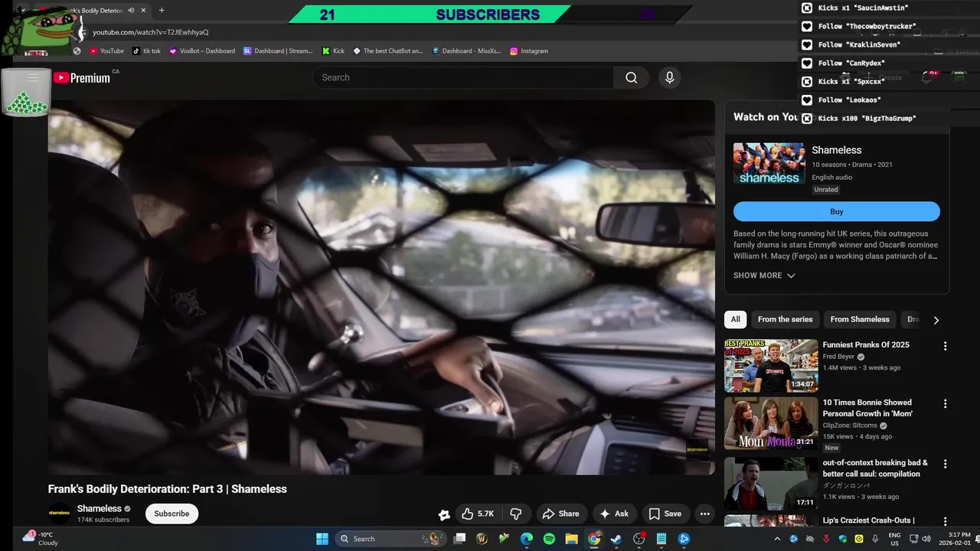
Task: Open 10 Times Bonnie Showed Personal Growth thumbnail
Action: 771,423
